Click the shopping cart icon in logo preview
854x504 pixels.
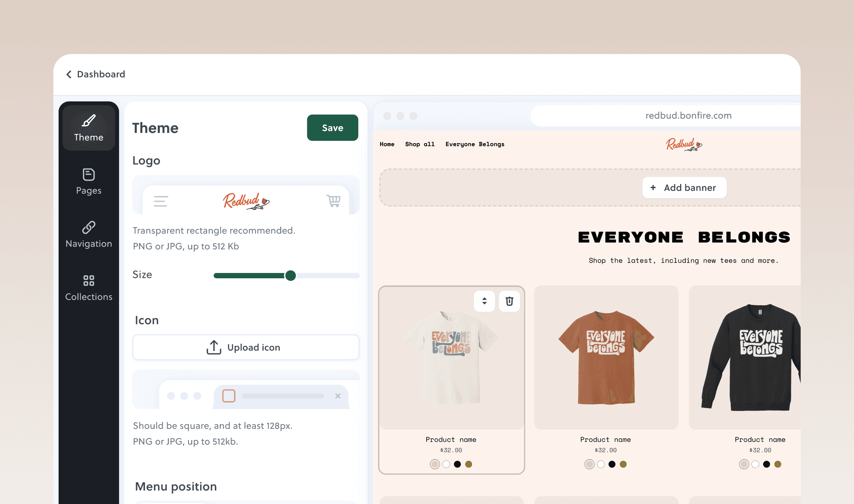[x=333, y=201]
